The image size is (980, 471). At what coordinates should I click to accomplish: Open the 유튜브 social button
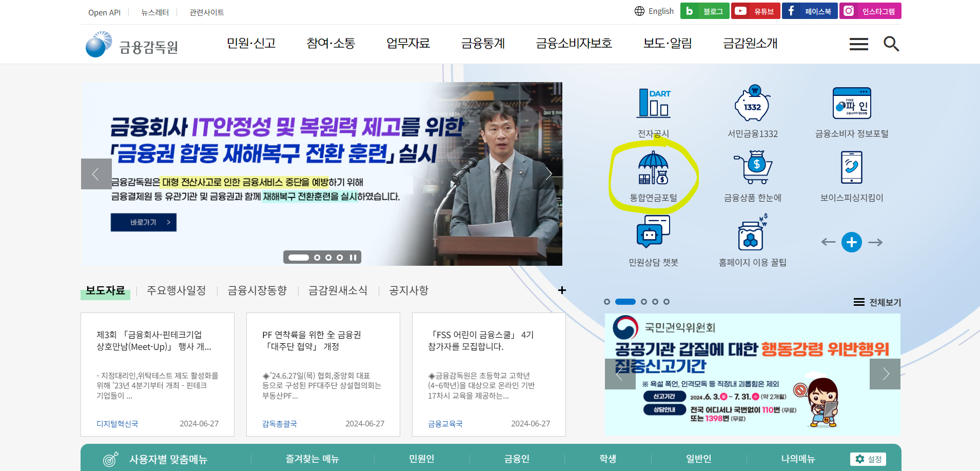coord(755,11)
